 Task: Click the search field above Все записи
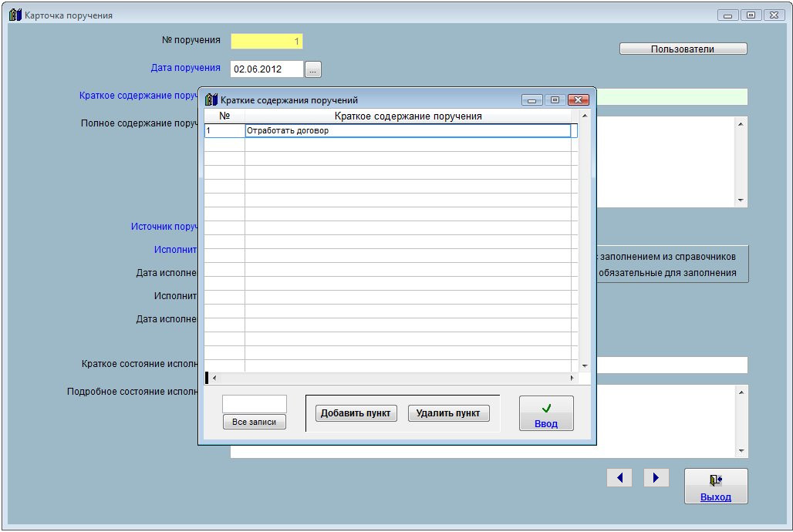click(255, 404)
